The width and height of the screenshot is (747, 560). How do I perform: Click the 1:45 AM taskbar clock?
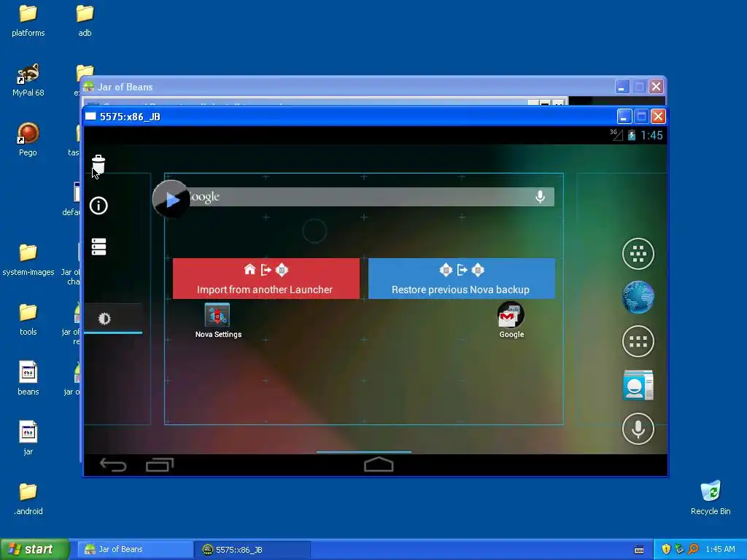click(x=720, y=549)
